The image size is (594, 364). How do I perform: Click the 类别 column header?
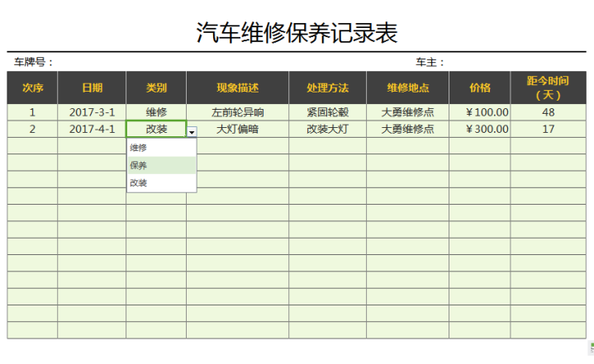(x=156, y=87)
